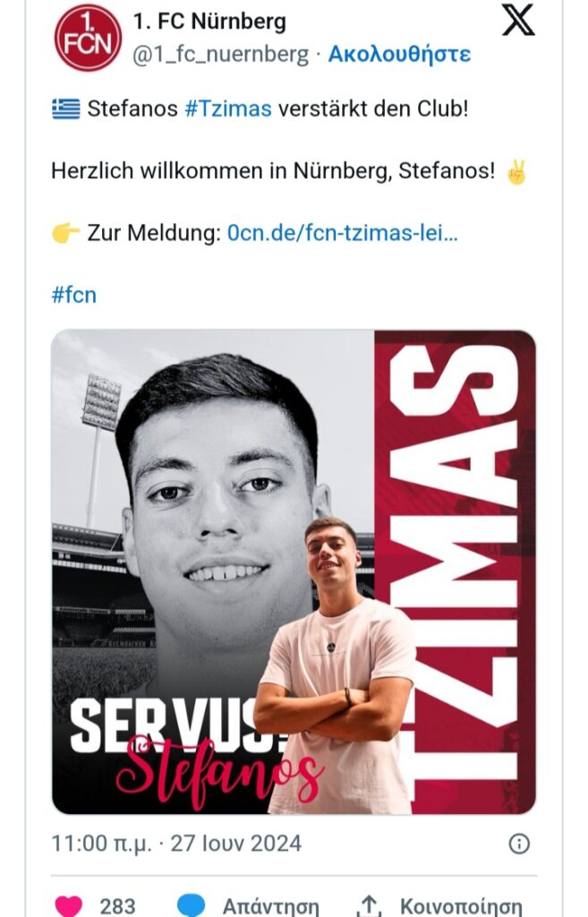
Task: Click the 11:00 π.μ. 27 Ιουν 2024 timestamp
Action: coord(176,844)
